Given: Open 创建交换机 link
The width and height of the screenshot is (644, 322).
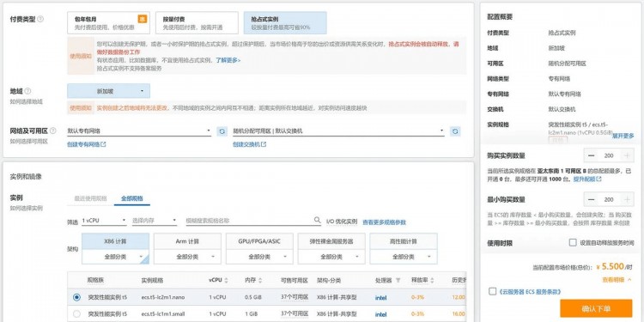Looking at the screenshot, I should (249, 144).
